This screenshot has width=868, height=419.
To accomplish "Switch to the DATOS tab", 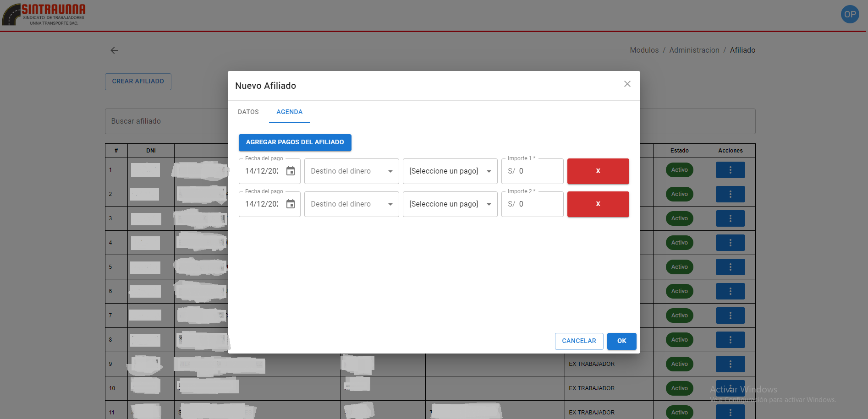I will pos(248,112).
